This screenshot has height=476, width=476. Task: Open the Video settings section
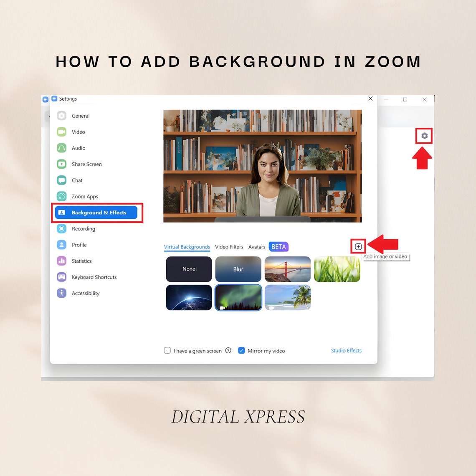click(x=78, y=132)
